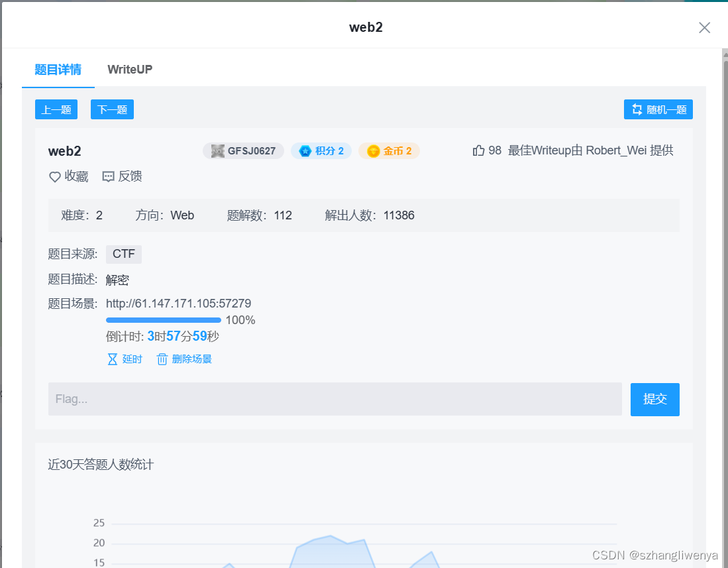Click the star badge icon on 积分 2
This screenshot has width=728, height=568.
pos(305,150)
